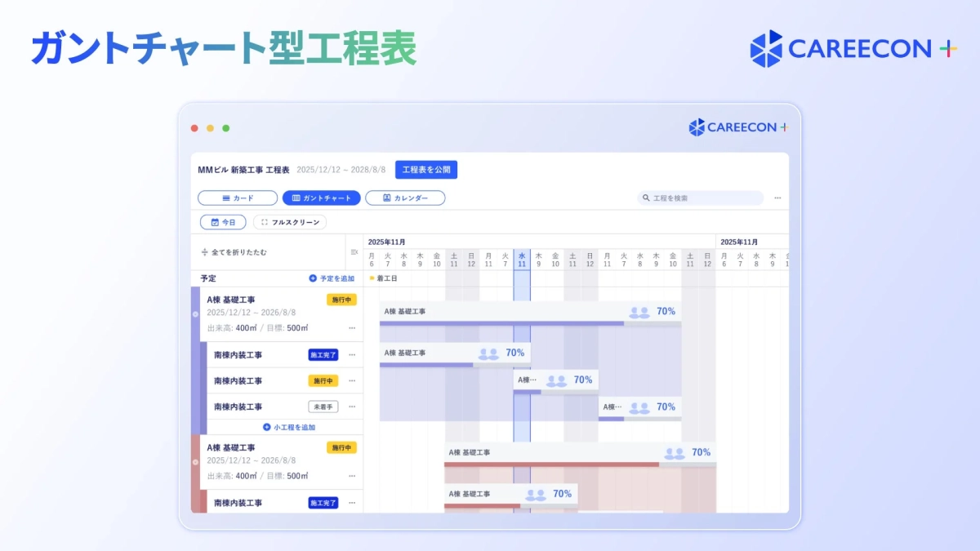Image resolution: width=980 pixels, height=551 pixels.
Task: Click the yellow 着工日 legend swatch
Action: pyautogui.click(x=372, y=278)
